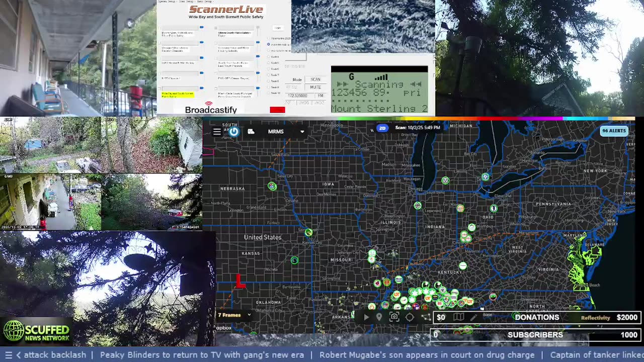This screenshot has height=362, width=644.
Task: Select the location pin tool on the map
Action: 379,317
